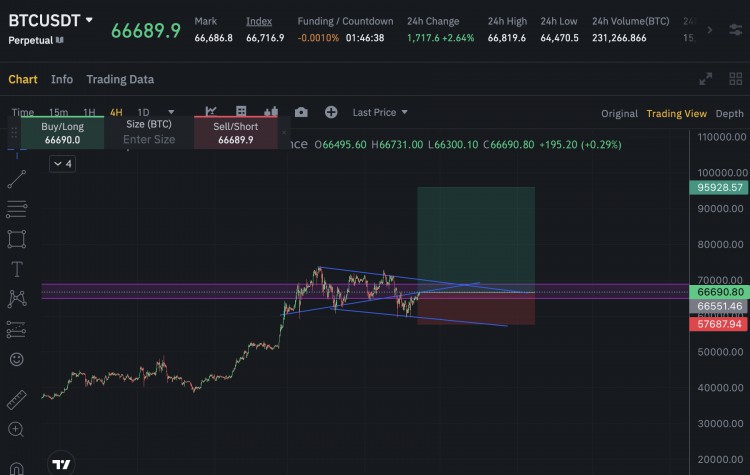Click the plus add icon in toolbar
Viewport: 750px width, 475px height.
click(331, 112)
